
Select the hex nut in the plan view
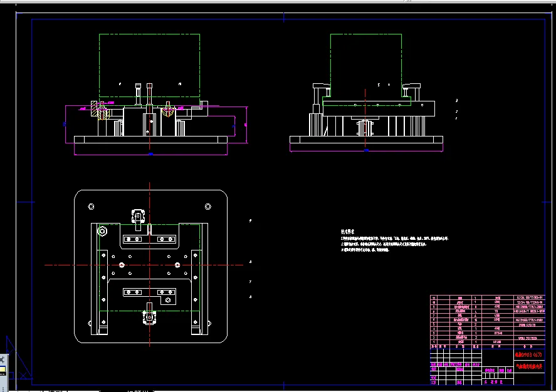click(102, 231)
